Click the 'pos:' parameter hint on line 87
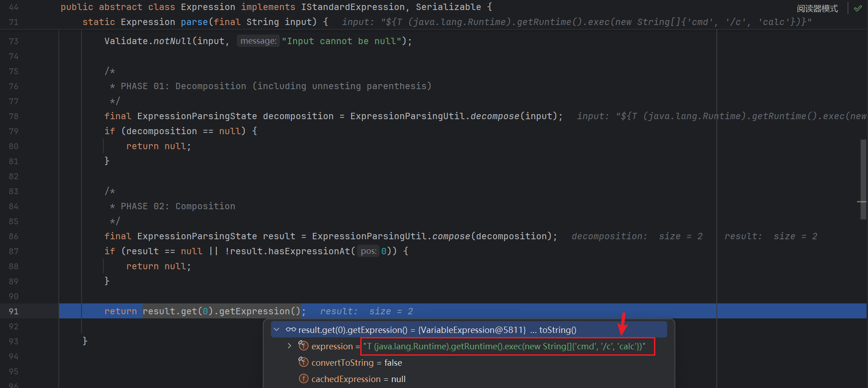The height and width of the screenshot is (388, 868). 368,251
